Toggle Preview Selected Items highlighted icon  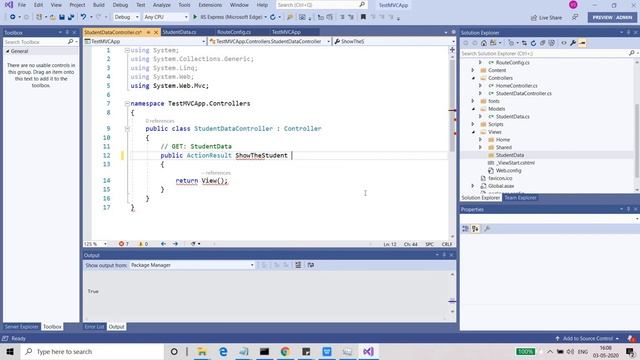[x=582, y=43]
